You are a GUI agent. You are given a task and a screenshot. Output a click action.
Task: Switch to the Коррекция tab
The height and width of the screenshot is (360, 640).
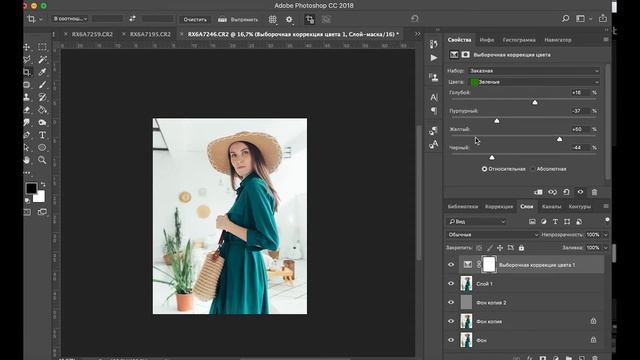(499, 207)
